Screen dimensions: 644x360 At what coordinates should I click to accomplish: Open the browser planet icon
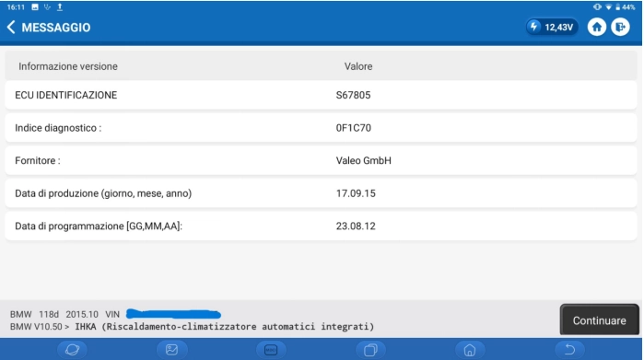pos(72,350)
